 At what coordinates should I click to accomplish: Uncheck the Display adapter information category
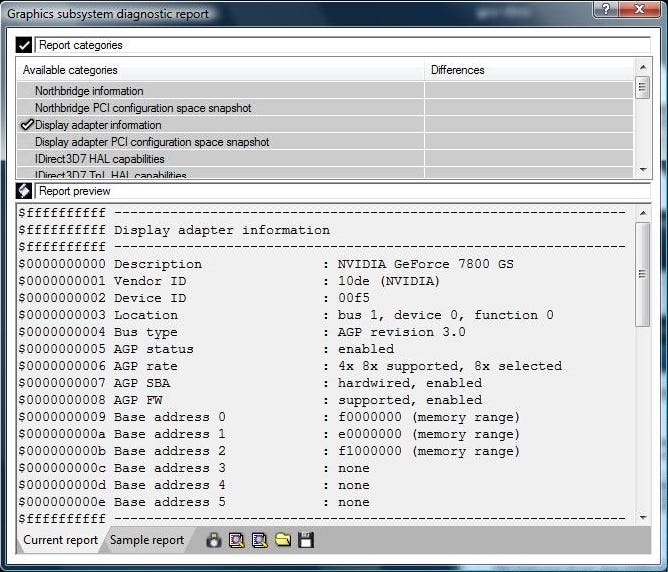pos(27,125)
